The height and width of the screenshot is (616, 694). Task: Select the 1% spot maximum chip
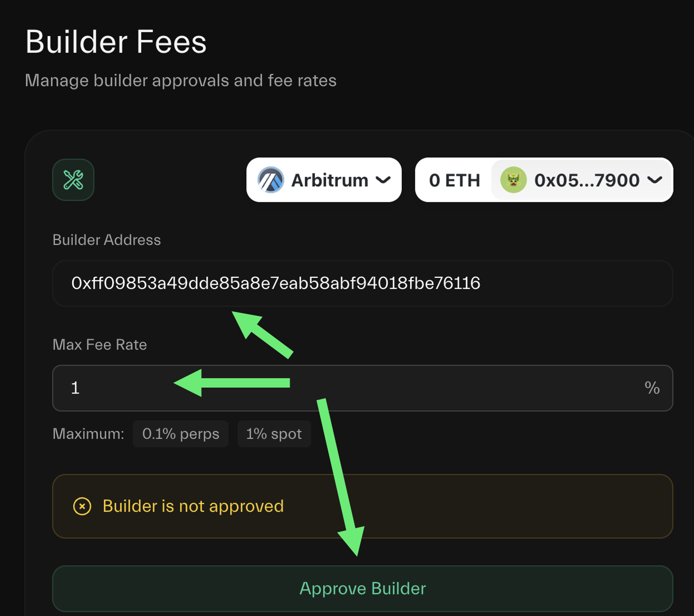click(x=274, y=434)
